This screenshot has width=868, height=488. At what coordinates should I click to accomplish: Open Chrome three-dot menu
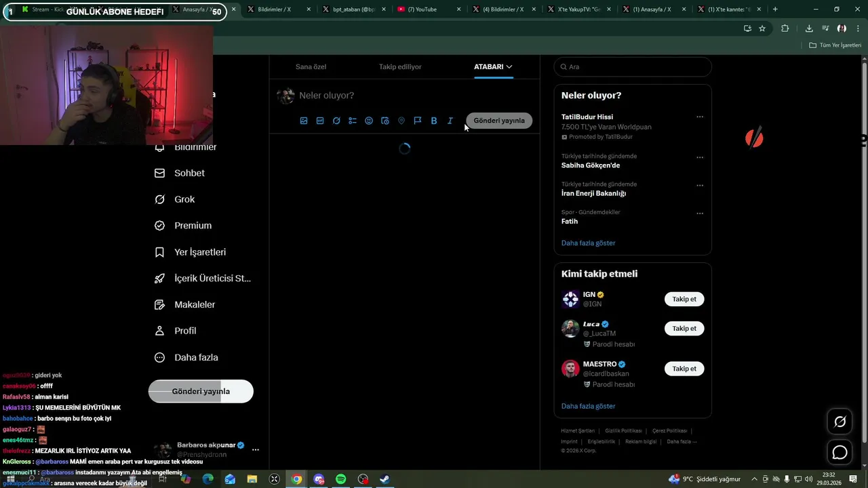click(x=857, y=28)
